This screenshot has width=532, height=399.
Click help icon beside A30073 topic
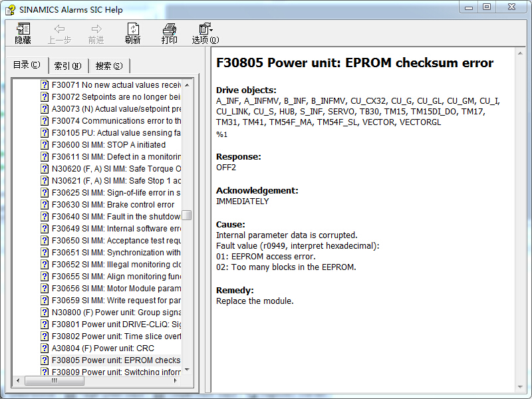(45, 108)
